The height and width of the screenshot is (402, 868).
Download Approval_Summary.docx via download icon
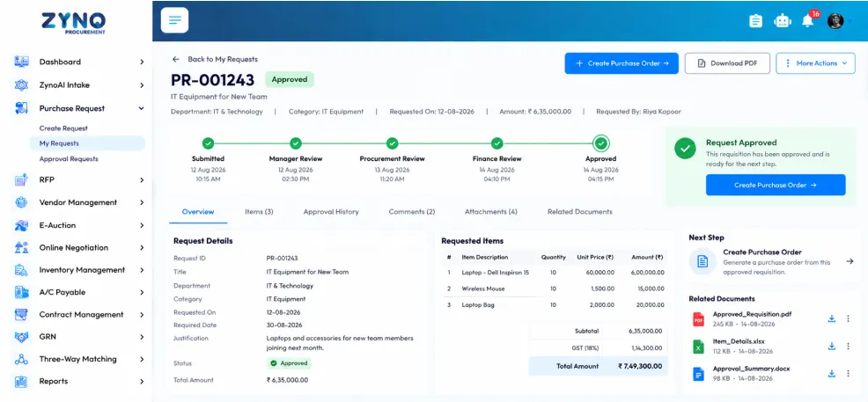tap(831, 373)
